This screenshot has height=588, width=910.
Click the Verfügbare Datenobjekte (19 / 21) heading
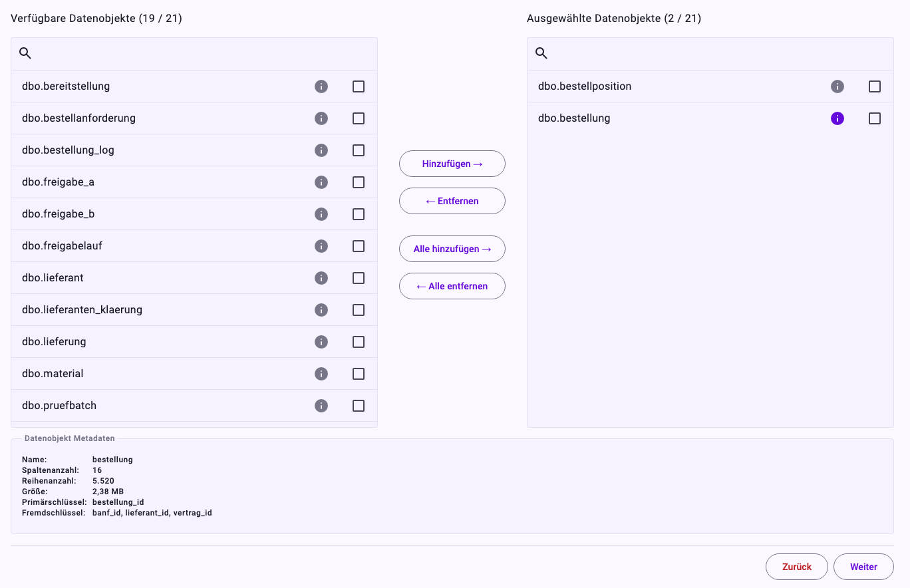click(96, 19)
